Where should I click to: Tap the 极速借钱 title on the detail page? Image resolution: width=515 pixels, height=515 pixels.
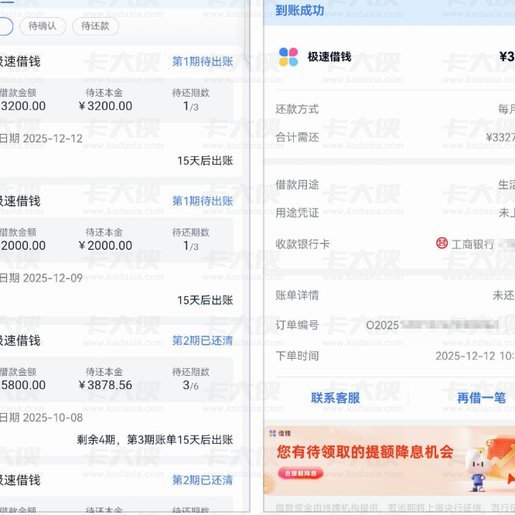[x=329, y=57]
